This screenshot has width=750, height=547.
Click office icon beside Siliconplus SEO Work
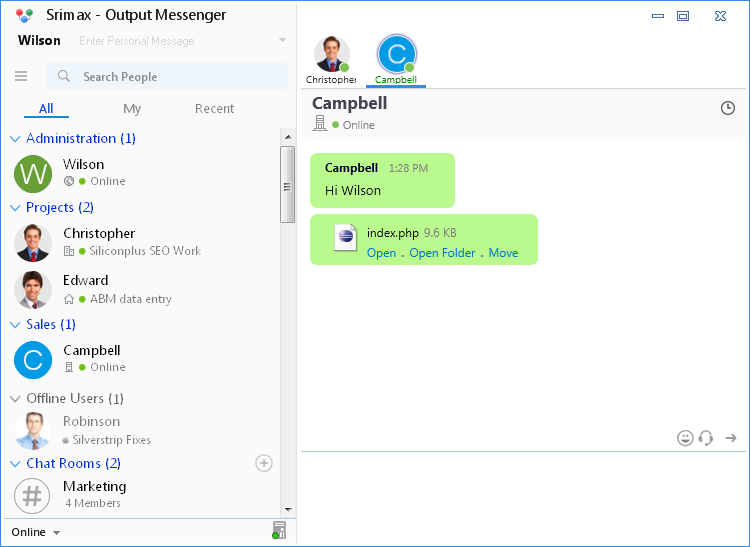click(x=69, y=251)
